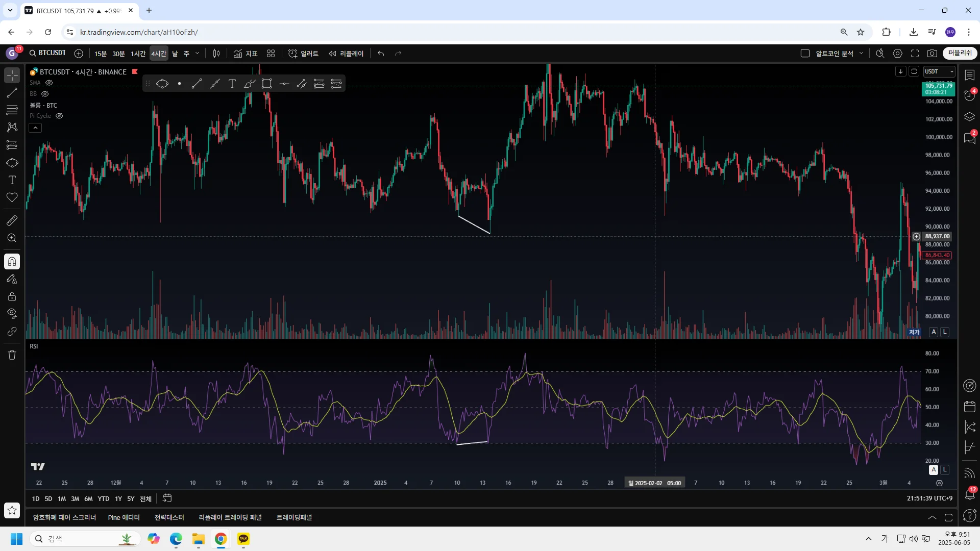Select the Text tool in left sidebar
The height and width of the screenshot is (551, 980).
point(12,180)
